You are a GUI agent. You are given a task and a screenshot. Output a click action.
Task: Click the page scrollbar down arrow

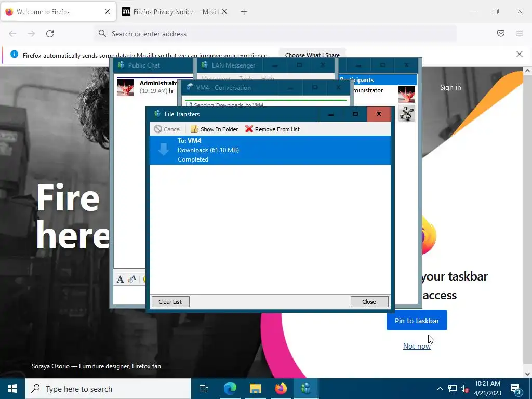(528, 374)
